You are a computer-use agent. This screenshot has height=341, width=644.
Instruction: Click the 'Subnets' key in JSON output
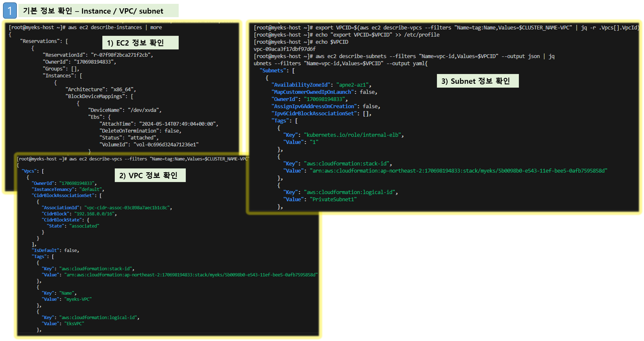coord(273,71)
